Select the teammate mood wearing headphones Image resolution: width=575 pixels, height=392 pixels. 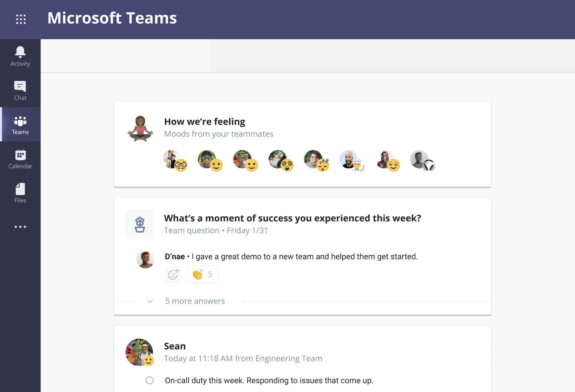click(422, 160)
